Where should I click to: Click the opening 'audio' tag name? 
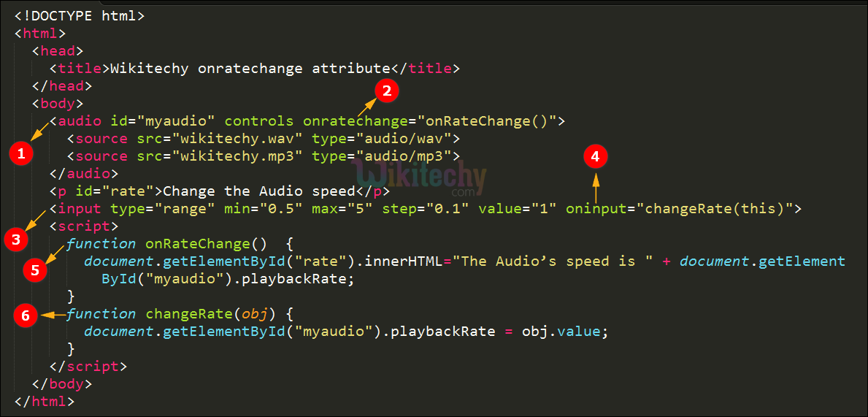[80, 120]
